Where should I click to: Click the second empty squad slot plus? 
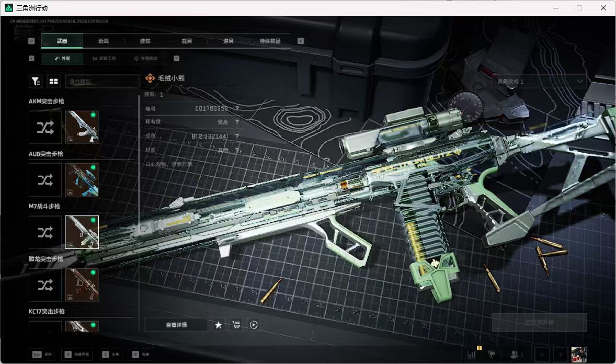(561, 354)
